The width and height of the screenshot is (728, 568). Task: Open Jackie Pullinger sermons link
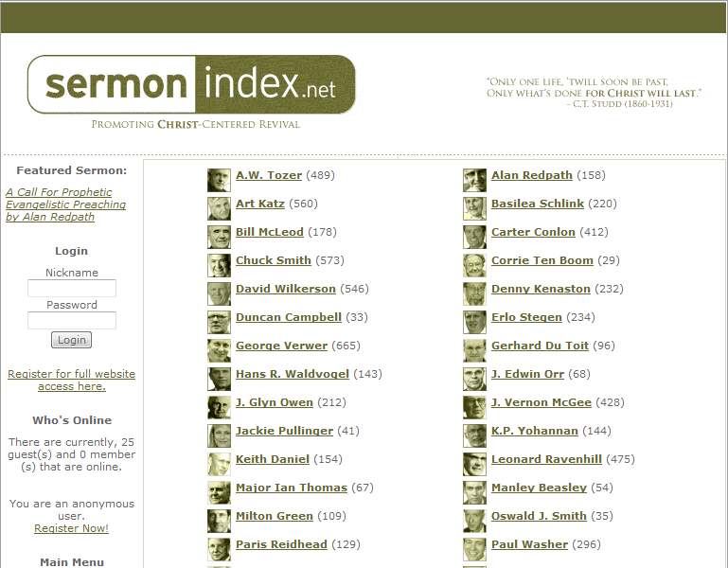pos(284,430)
